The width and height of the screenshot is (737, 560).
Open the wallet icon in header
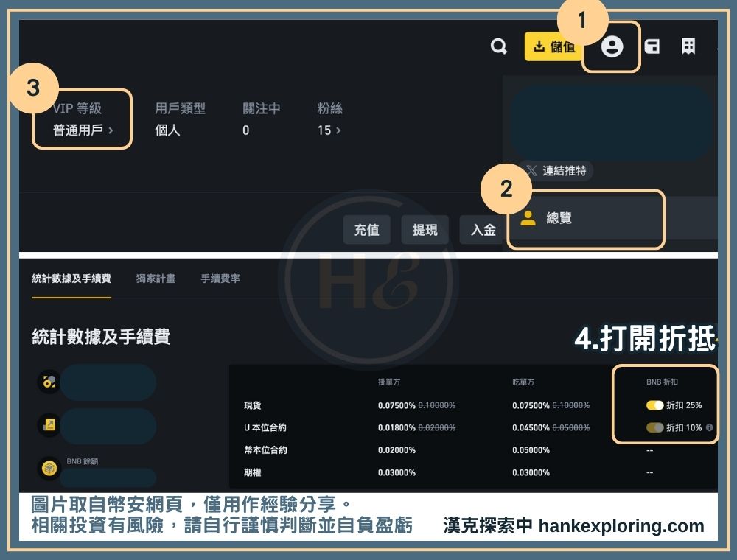(x=652, y=46)
